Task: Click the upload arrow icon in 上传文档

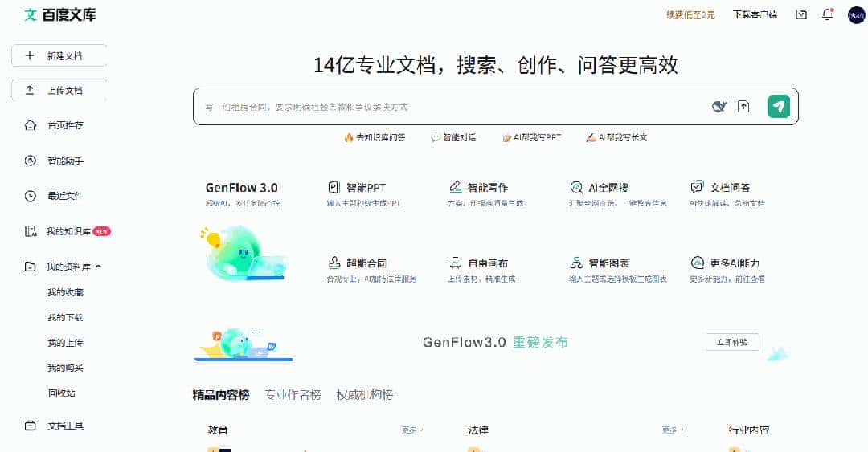Action: coord(30,90)
